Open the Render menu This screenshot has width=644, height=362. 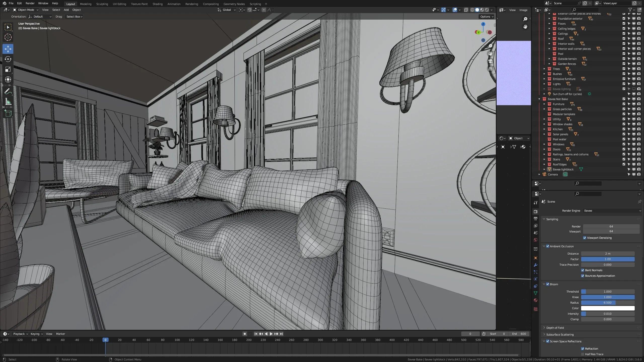coord(30,3)
